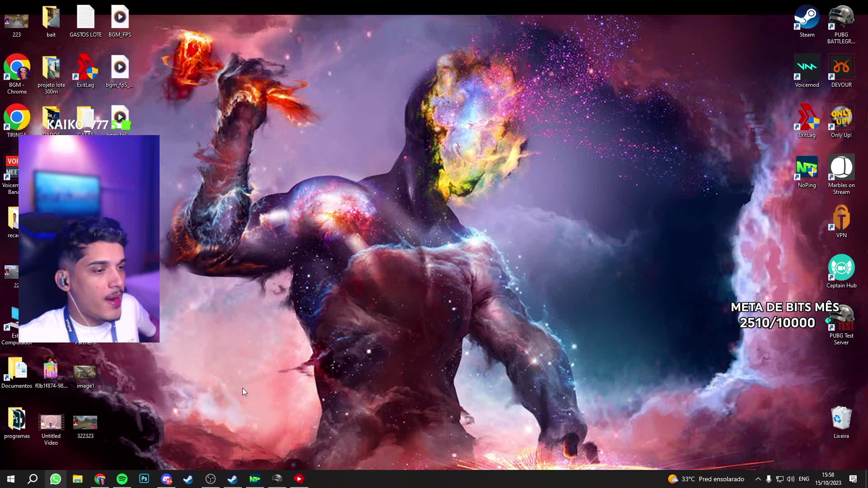The width and height of the screenshot is (868, 488).
Task: Click the microphone tray icon
Action: click(x=769, y=479)
